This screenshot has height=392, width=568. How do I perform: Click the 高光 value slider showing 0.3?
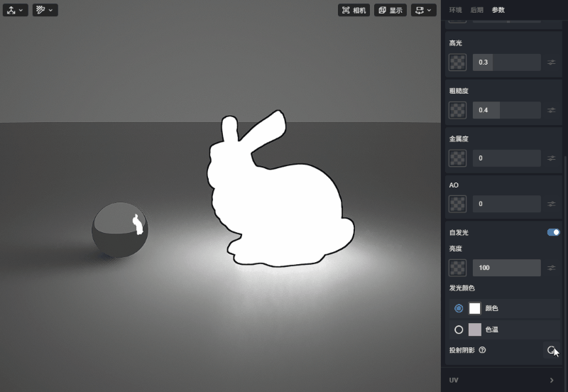[x=506, y=62]
